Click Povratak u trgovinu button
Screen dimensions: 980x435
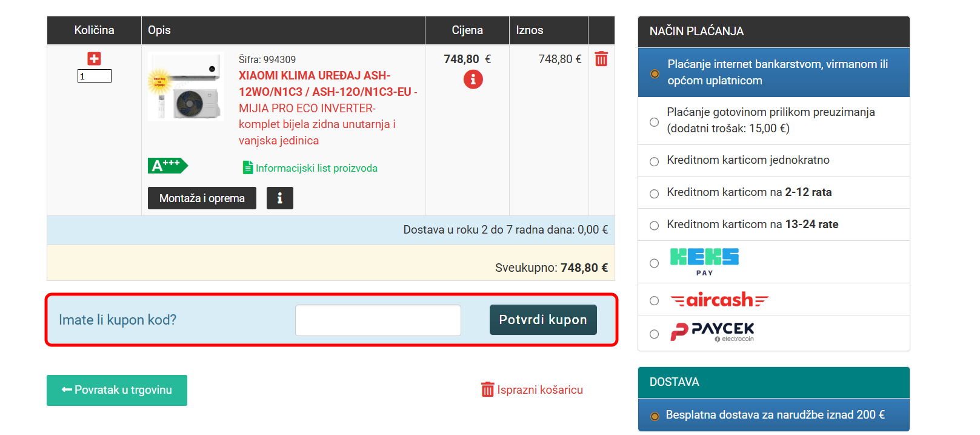pos(117,390)
